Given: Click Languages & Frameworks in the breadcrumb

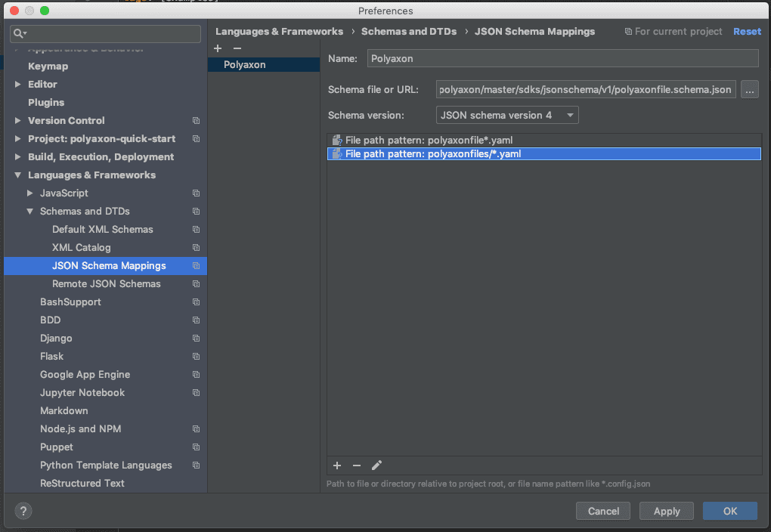Looking at the screenshot, I should pos(279,32).
